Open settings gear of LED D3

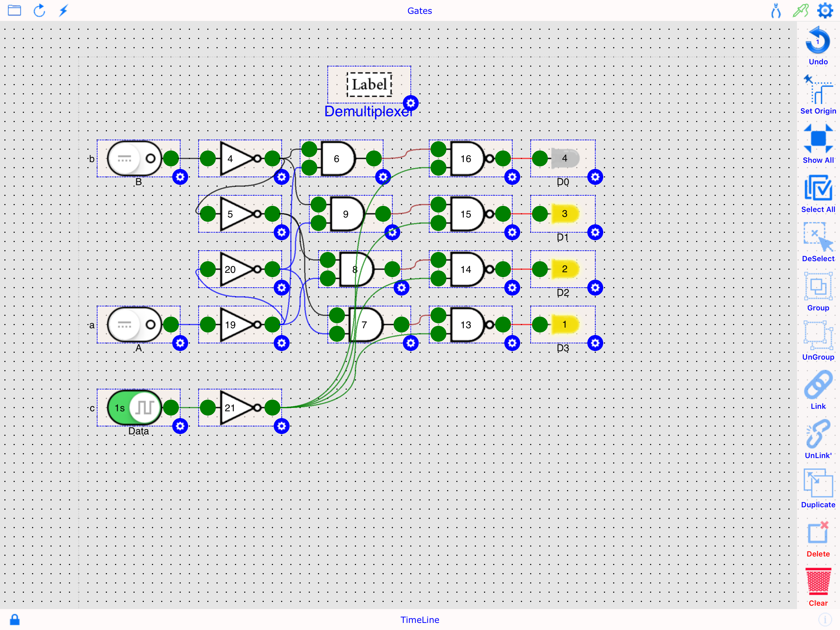pos(595,343)
